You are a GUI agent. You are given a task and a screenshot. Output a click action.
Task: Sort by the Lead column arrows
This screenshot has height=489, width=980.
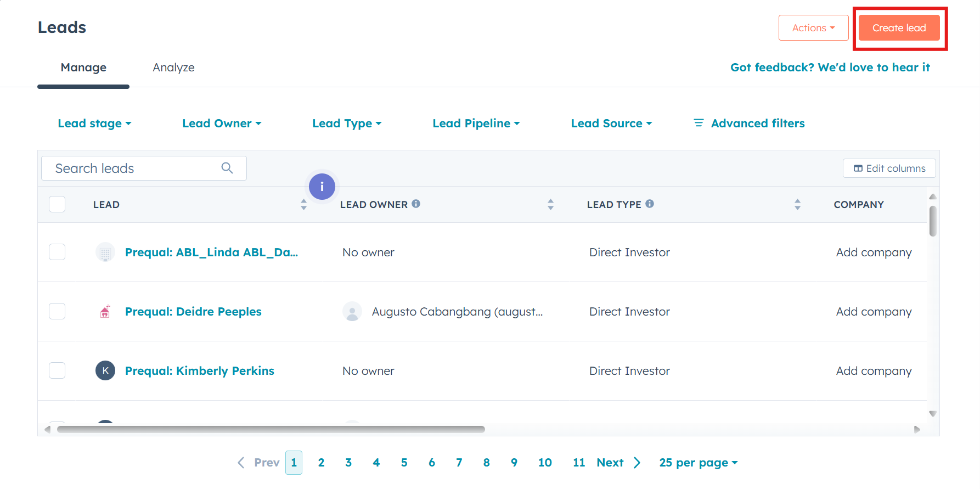pyautogui.click(x=303, y=205)
